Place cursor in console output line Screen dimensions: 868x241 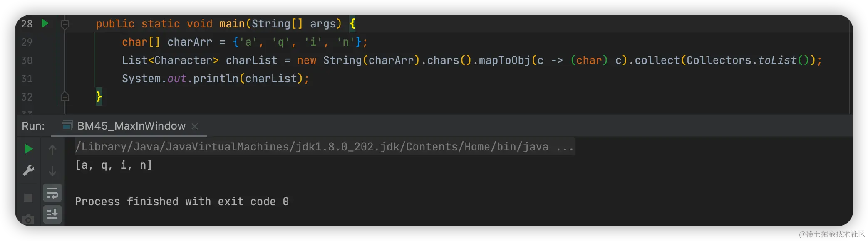(x=114, y=165)
